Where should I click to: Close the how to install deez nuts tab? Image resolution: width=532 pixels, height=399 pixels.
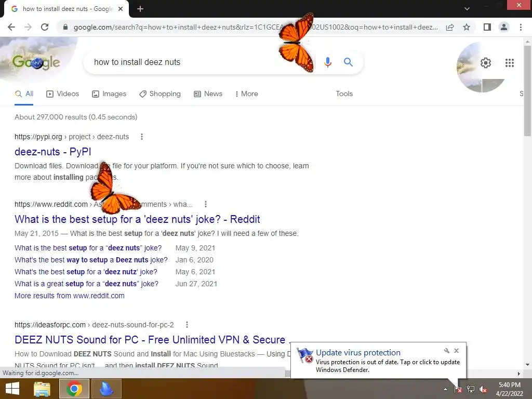121,9
